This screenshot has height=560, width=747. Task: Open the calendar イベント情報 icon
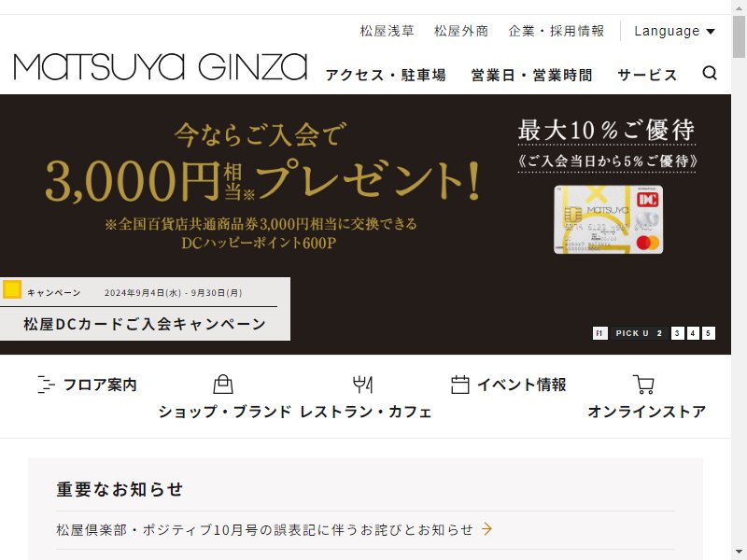coord(459,385)
